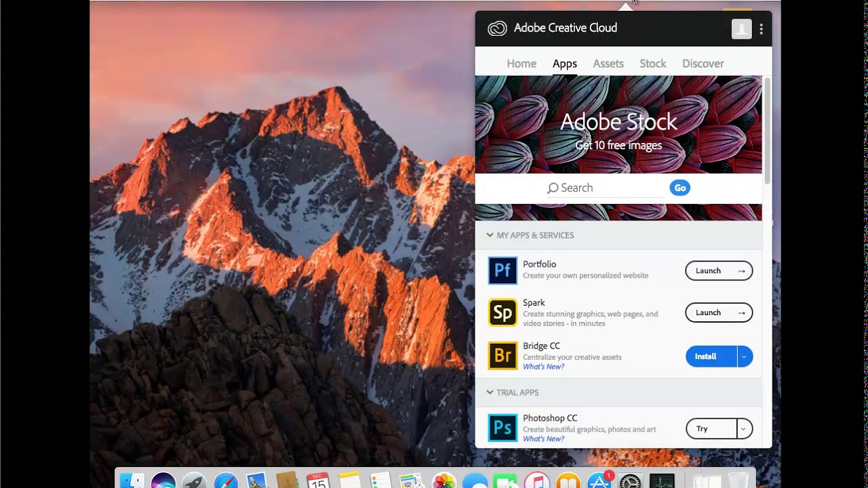Click the Spark Sp app icon

coord(502,312)
